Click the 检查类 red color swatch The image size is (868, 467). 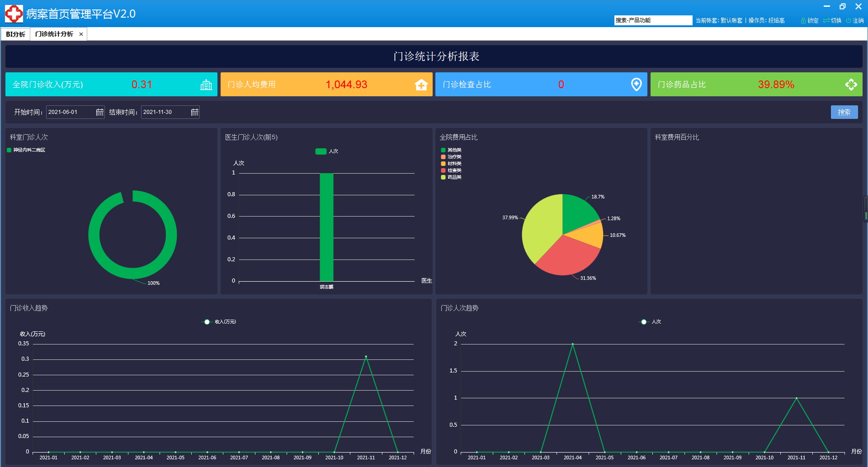pyautogui.click(x=443, y=170)
